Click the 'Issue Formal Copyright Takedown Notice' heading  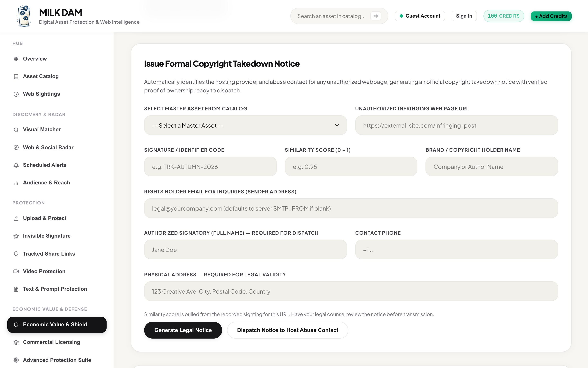point(222,64)
